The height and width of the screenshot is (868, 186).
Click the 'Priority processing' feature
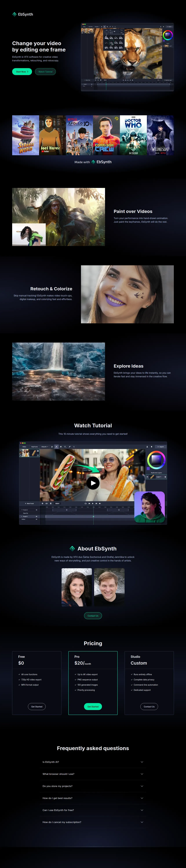click(86, 690)
